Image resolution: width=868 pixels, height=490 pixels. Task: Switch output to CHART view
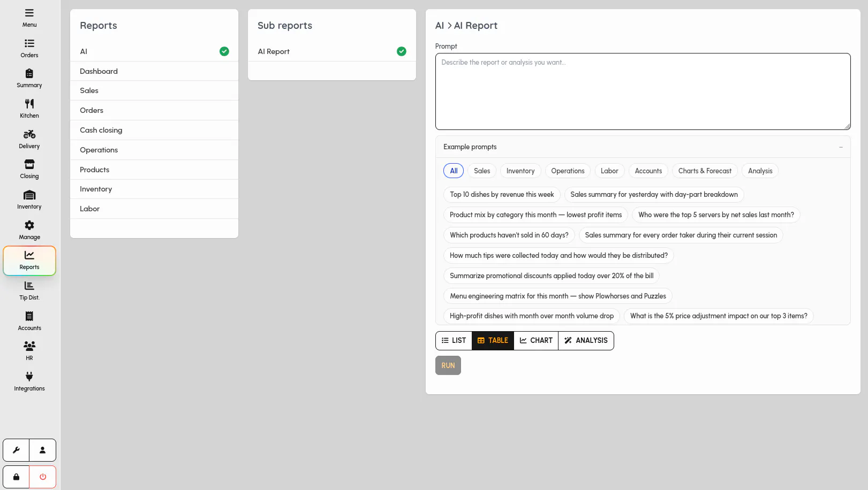(536, 340)
